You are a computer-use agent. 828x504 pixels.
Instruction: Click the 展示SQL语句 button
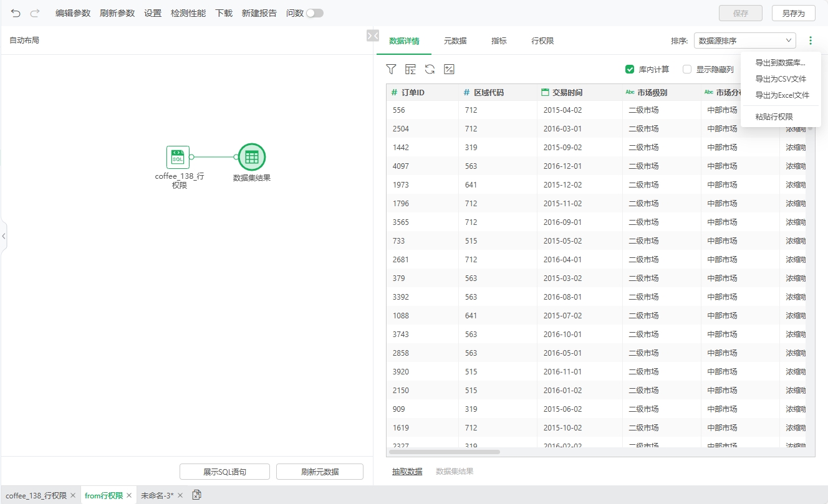tap(224, 472)
